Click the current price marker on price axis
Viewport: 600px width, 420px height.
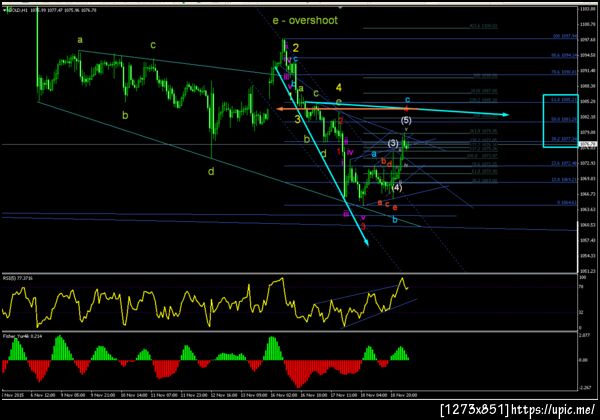pyautogui.click(x=589, y=145)
